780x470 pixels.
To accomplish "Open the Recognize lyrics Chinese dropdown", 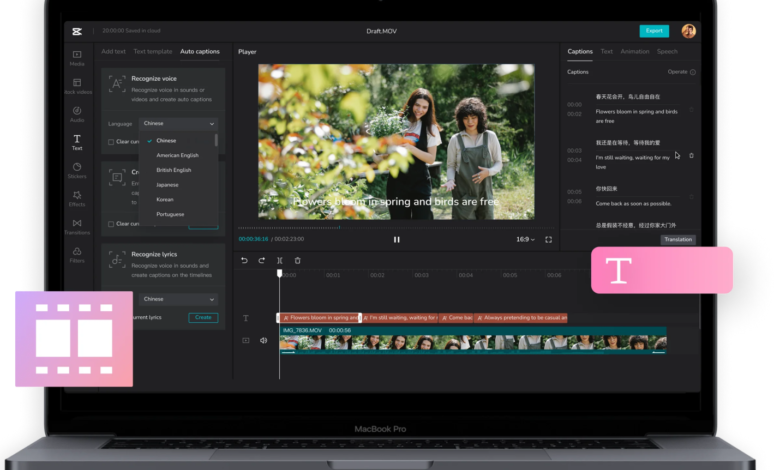I will [x=179, y=299].
